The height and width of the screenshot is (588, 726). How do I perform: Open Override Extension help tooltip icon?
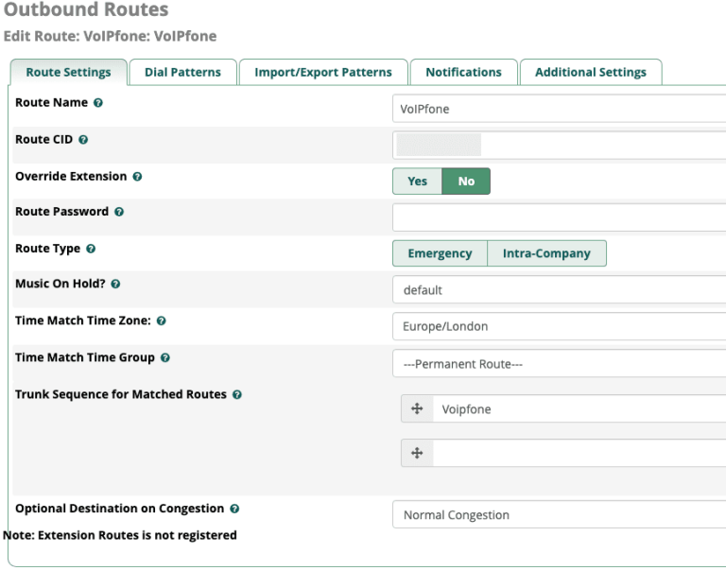click(x=137, y=177)
